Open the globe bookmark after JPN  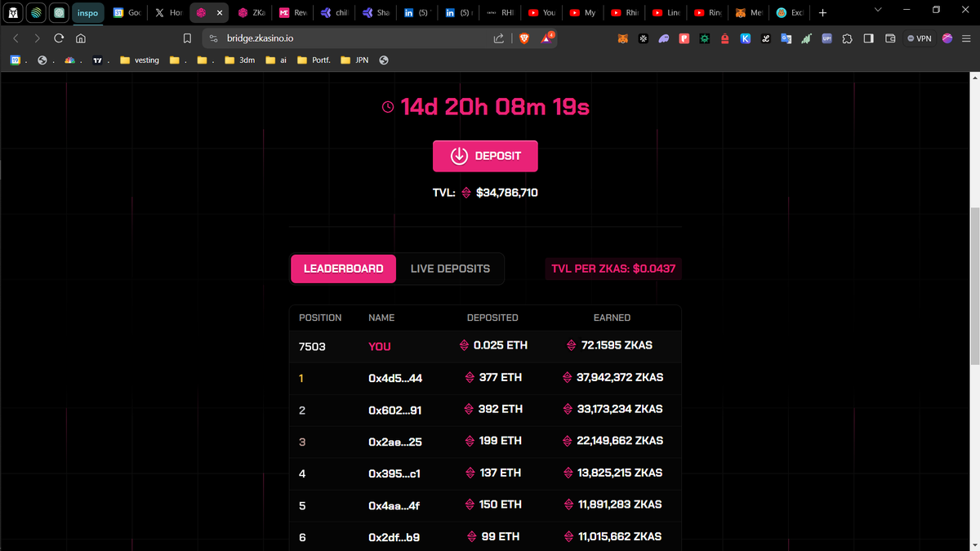pos(384,60)
